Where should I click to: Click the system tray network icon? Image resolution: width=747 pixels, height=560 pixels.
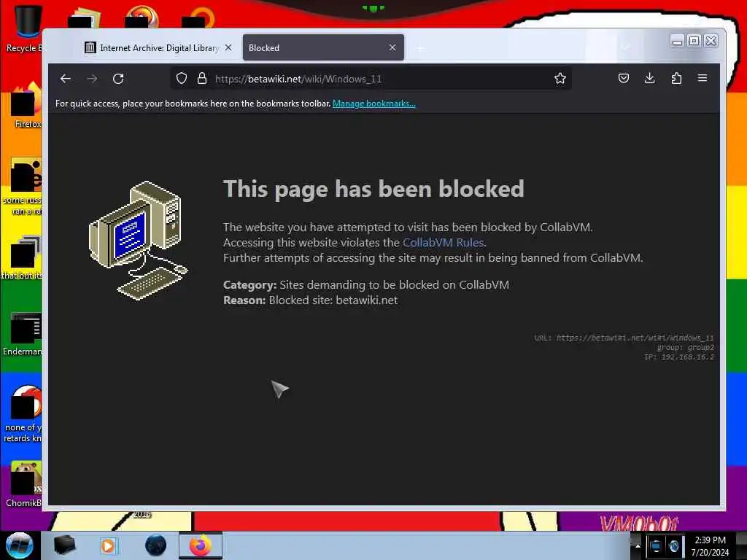coord(673,545)
